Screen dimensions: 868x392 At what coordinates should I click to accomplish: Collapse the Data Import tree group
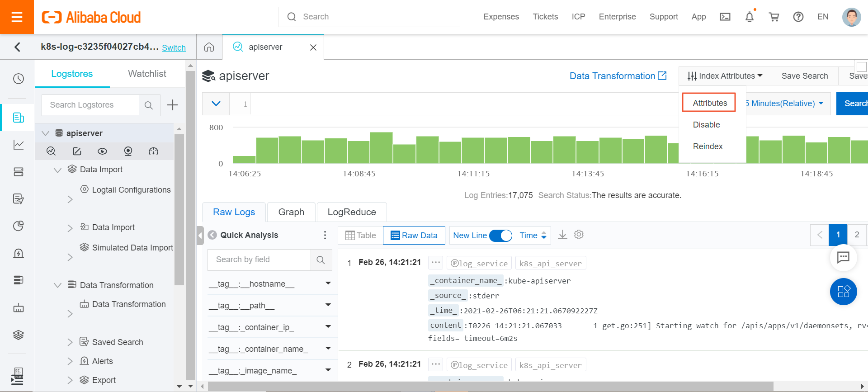tap(57, 170)
